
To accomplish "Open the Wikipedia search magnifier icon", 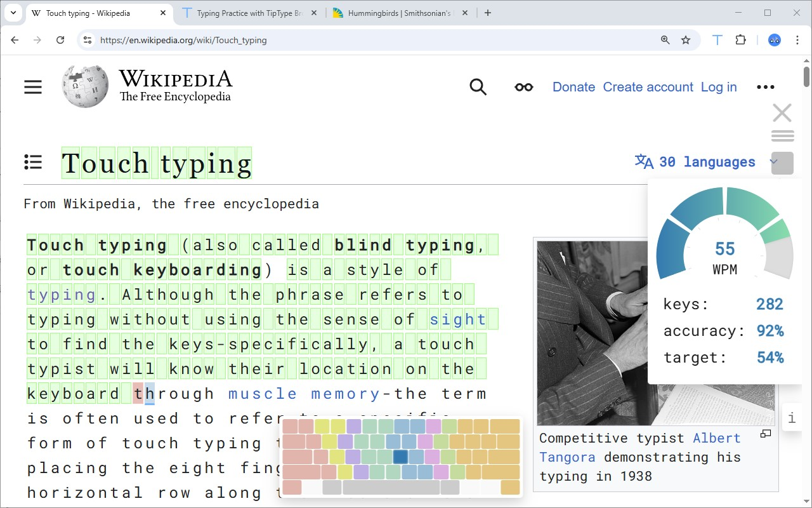I will [478, 87].
